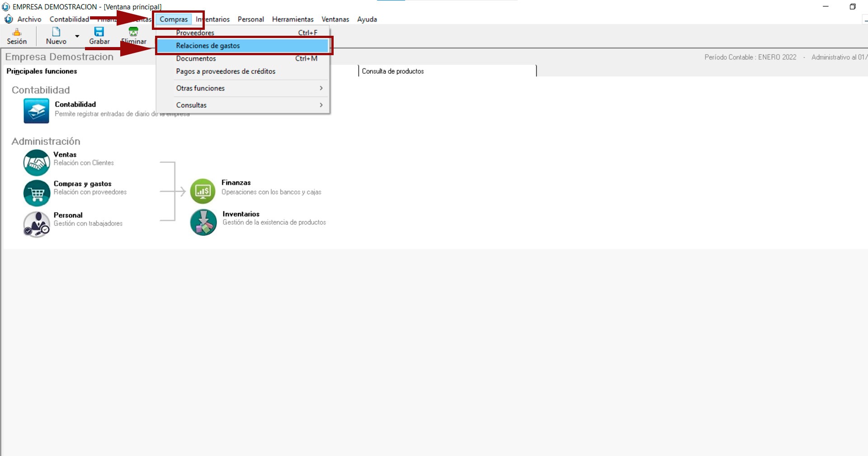
Task: Open the Finanzas module icon
Action: tap(203, 191)
